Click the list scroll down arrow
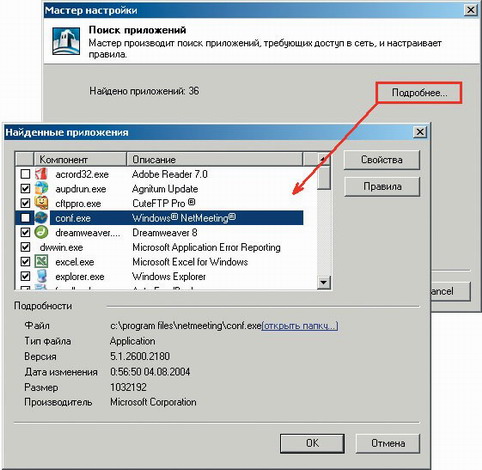The width and height of the screenshot is (482, 470). [323, 282]
